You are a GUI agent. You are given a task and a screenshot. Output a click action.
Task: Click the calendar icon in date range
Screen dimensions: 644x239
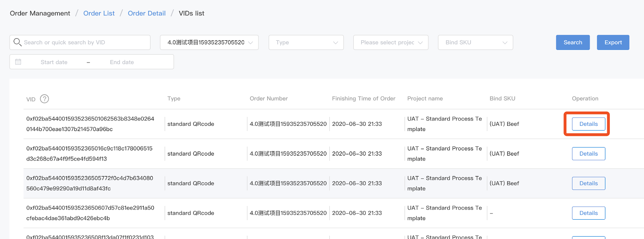[x=18, y=62]
